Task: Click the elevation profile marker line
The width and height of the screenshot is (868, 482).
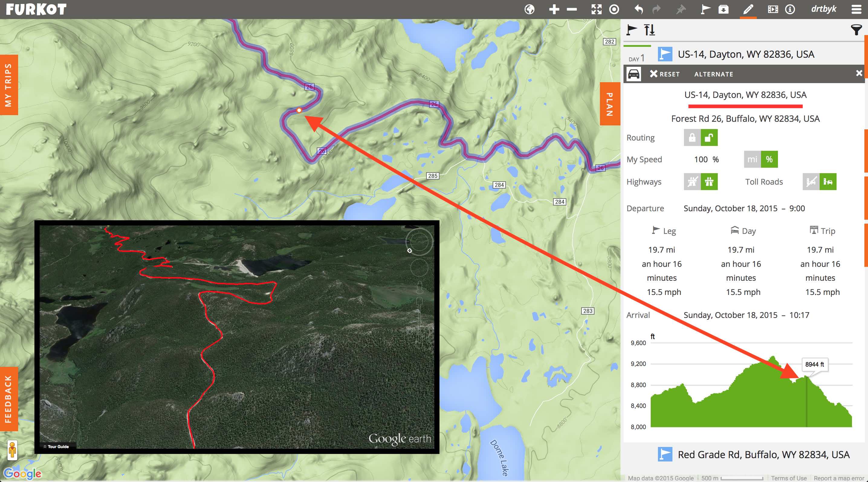Action: click(806, 402)
